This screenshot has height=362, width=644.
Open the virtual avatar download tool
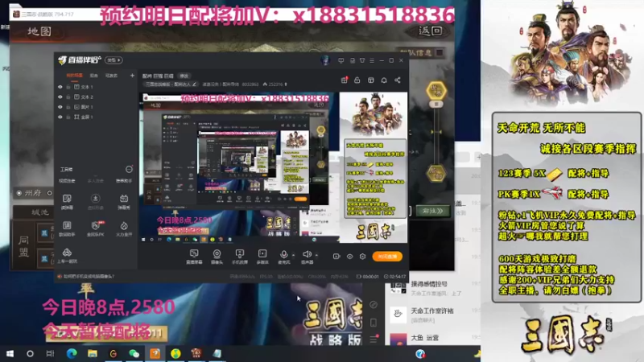(95, 202)
